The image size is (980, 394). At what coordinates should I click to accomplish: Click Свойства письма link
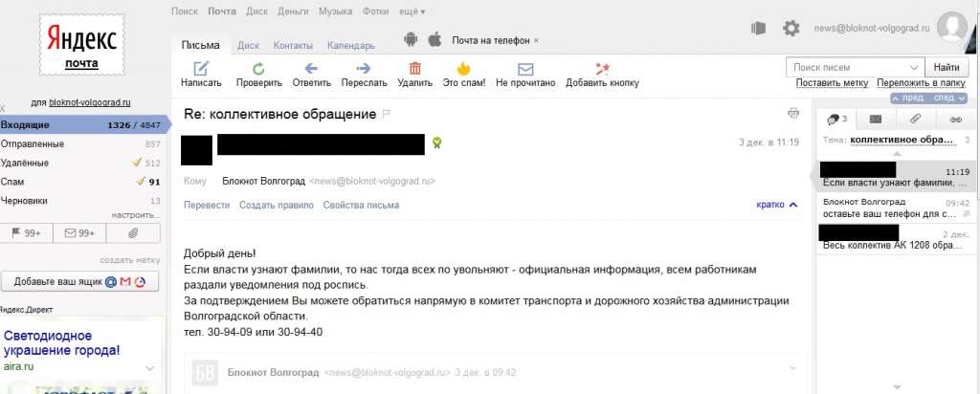(x=361, y=205)
